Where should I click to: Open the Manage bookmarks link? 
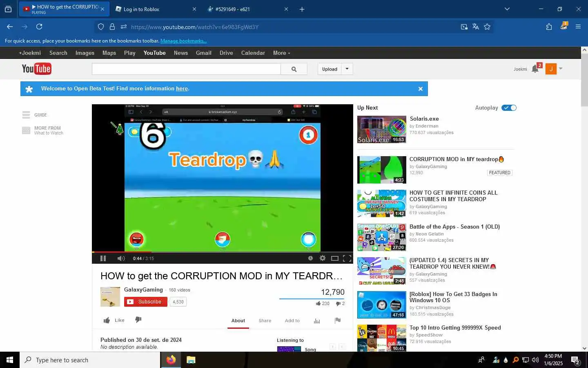point(184,41)
